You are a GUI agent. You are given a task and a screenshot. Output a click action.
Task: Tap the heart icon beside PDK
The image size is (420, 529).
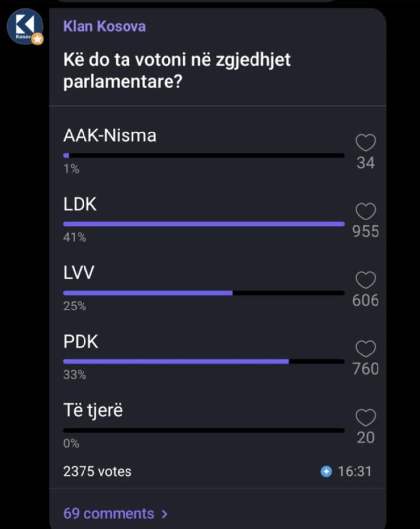coord(366,350)
